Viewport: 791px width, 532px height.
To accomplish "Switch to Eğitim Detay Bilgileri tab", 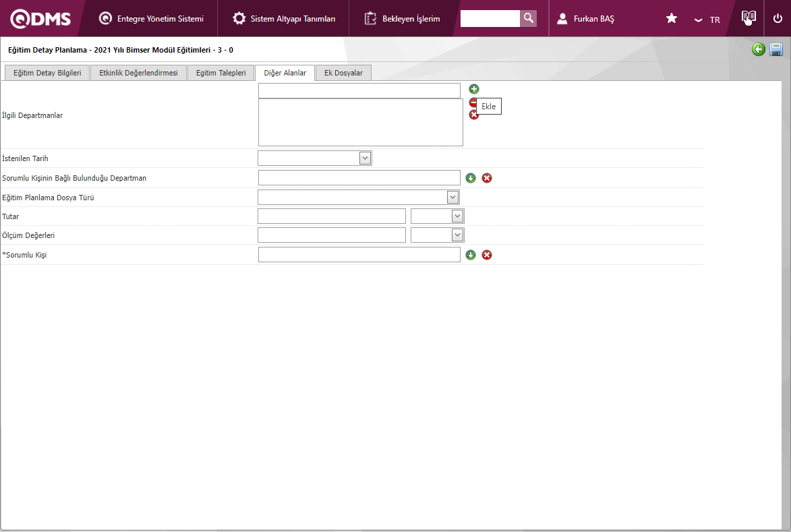I will point(47,73).
